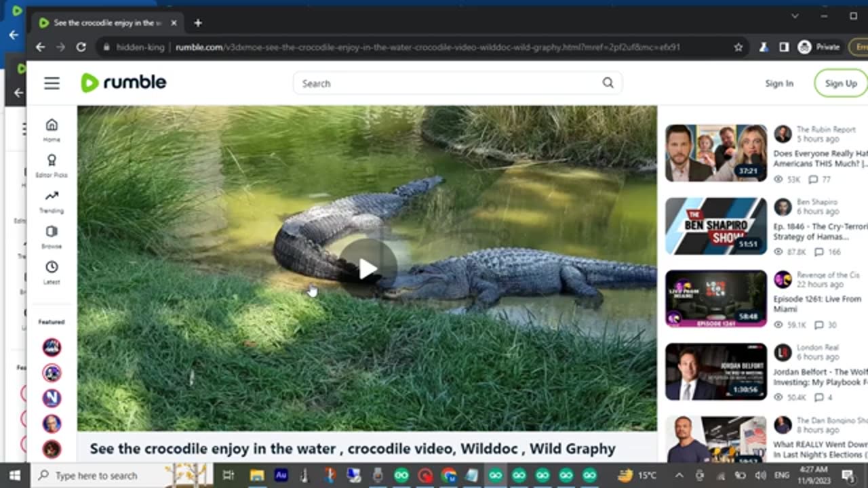Go back in browser history
Screen dimensions: 868x488
[40, 47]
